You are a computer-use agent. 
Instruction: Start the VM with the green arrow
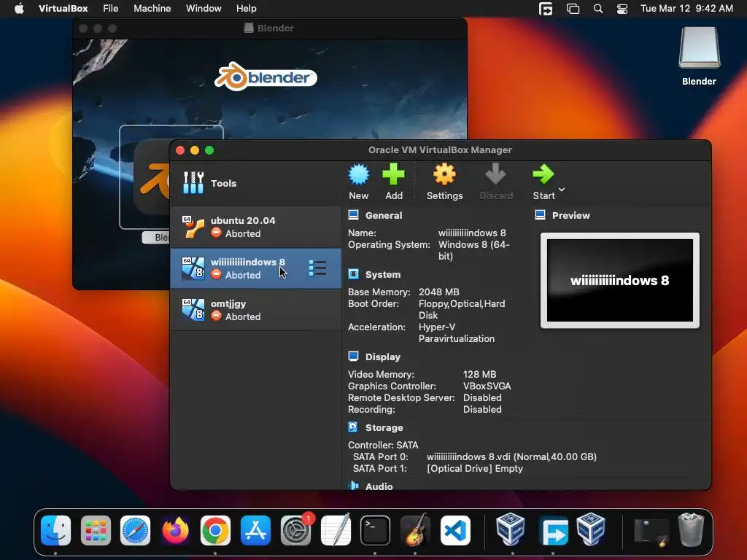point(543,175)
